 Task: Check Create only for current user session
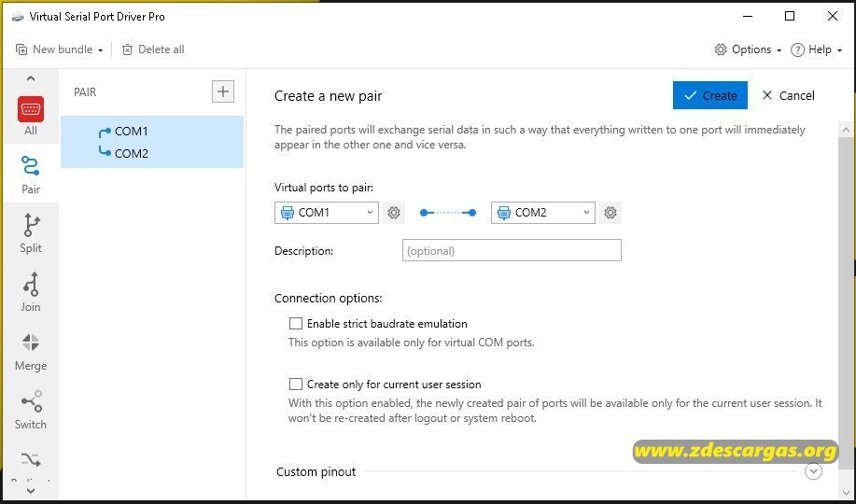click(x=295, y=385)
